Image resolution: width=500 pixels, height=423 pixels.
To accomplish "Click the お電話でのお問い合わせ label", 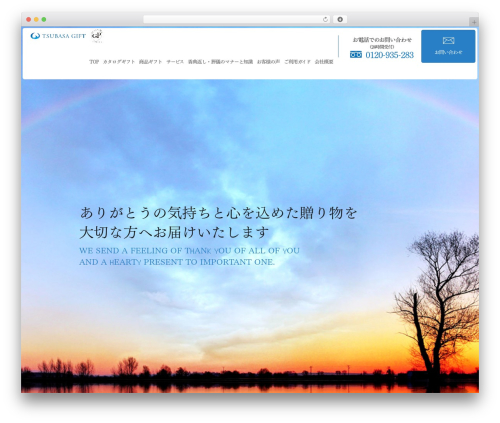I will (x=382, y=40).
